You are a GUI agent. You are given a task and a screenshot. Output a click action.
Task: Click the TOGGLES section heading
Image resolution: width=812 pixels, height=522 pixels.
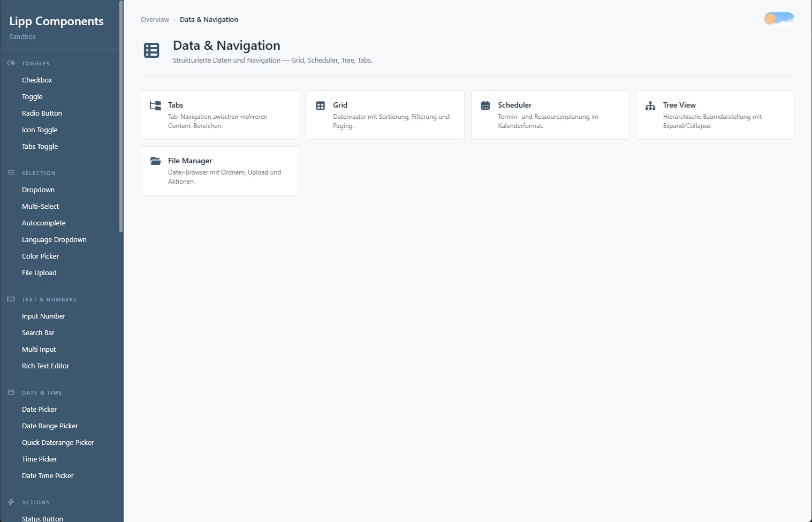(36, 64)
